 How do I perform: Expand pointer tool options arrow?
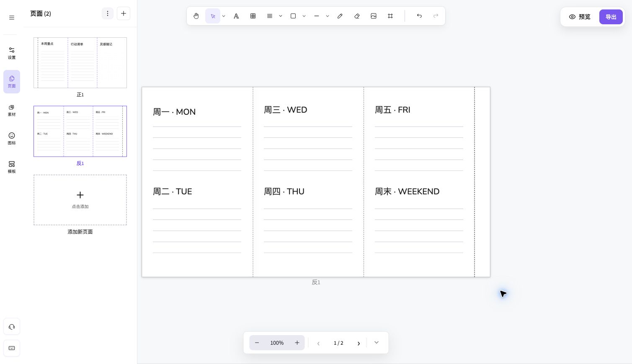[x=224, y=16]
